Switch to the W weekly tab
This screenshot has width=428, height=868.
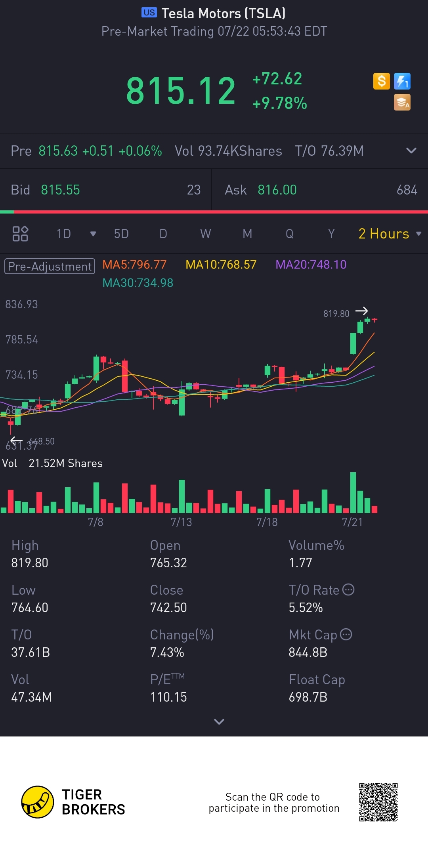point(205,234)
